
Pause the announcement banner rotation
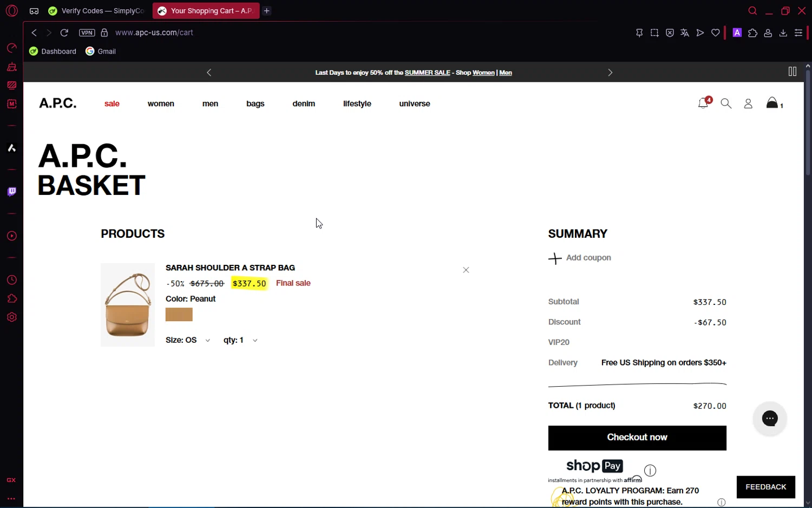(x=793, y=71)
